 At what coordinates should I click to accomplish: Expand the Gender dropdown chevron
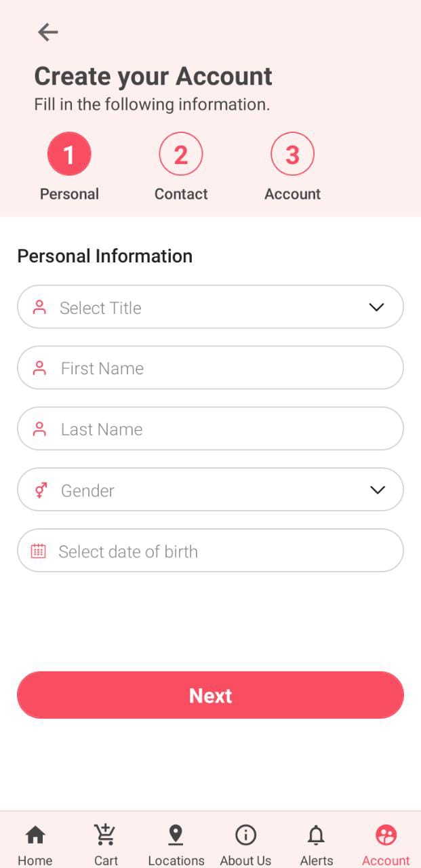[x=378, y=490]
